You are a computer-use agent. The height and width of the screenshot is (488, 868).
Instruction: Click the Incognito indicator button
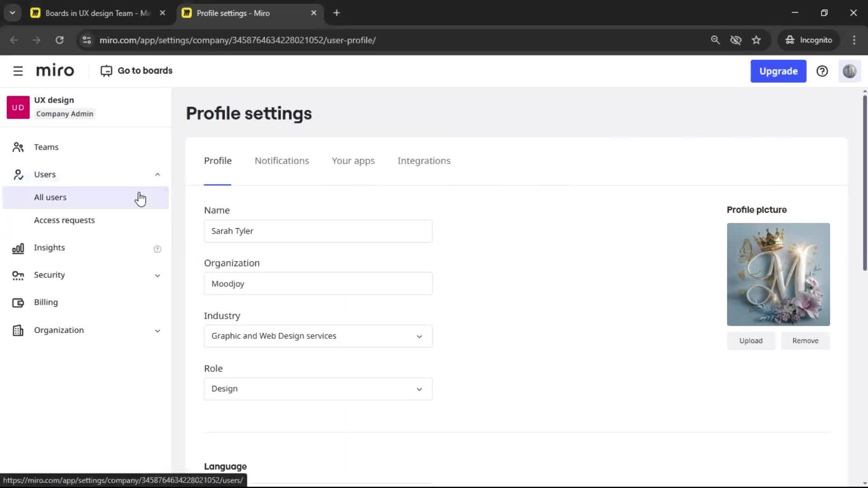pyautogui.click(x=808, y=40)
